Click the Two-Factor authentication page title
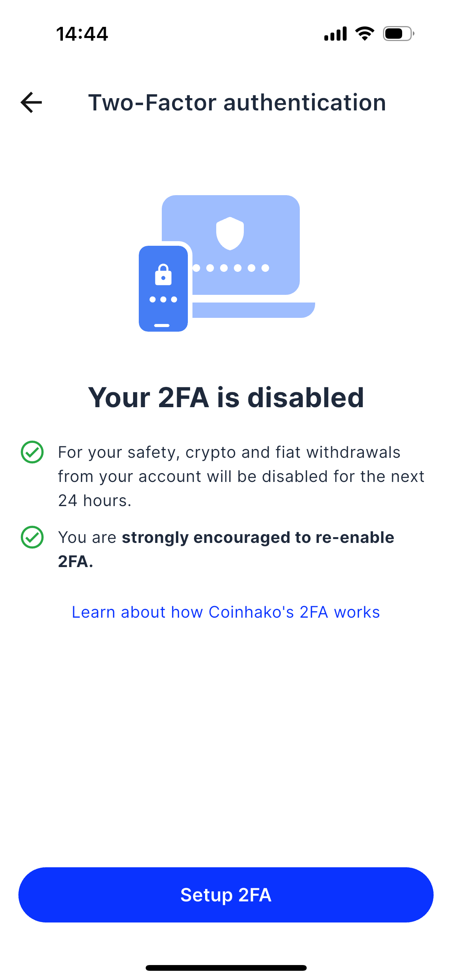The image size is (452, 980). (237, 102)
